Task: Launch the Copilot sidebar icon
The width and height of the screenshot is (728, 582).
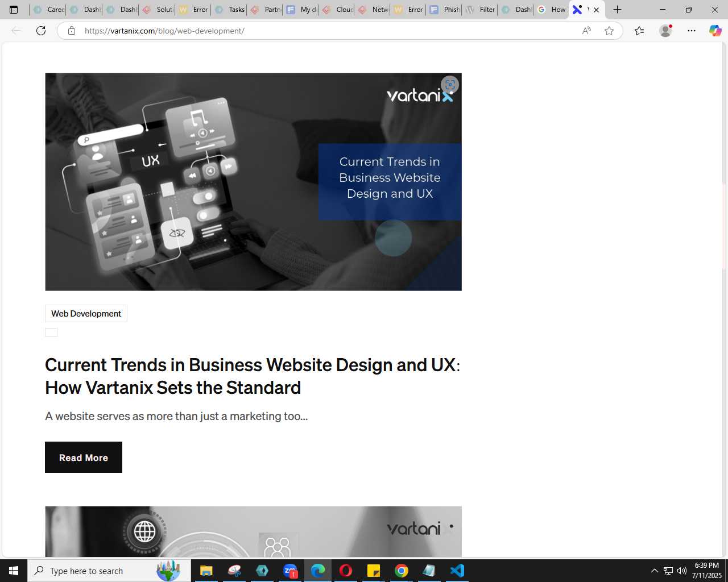Action: [715, 31]
